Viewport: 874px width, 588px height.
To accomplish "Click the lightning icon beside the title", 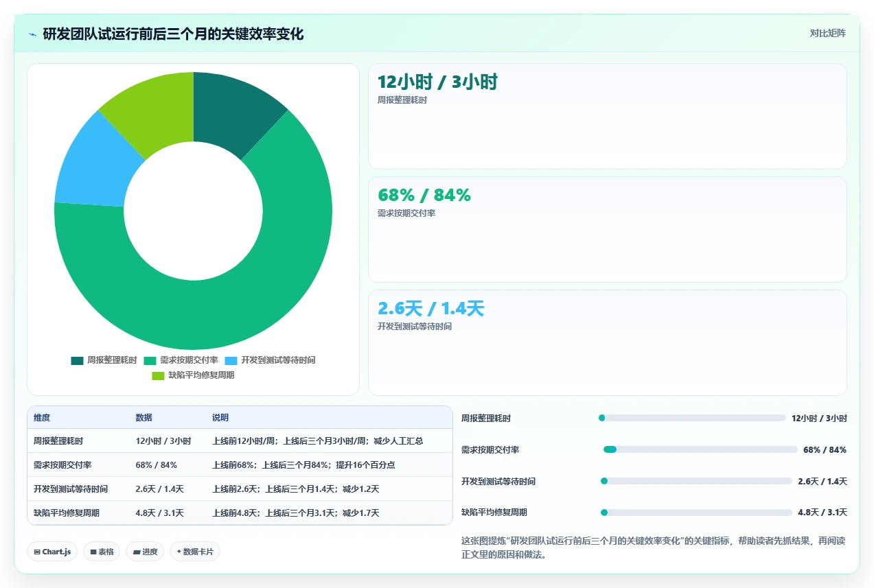I will click(x=32, y=34).
